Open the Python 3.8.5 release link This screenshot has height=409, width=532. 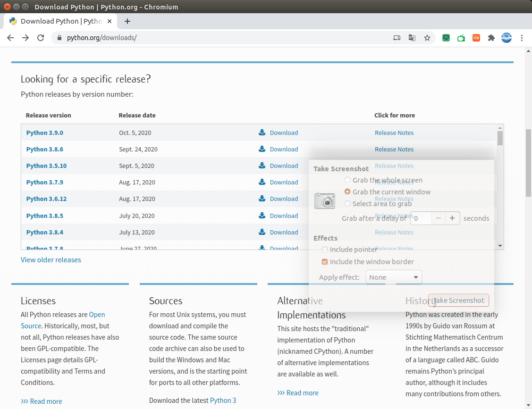click(x=45, y=216)
